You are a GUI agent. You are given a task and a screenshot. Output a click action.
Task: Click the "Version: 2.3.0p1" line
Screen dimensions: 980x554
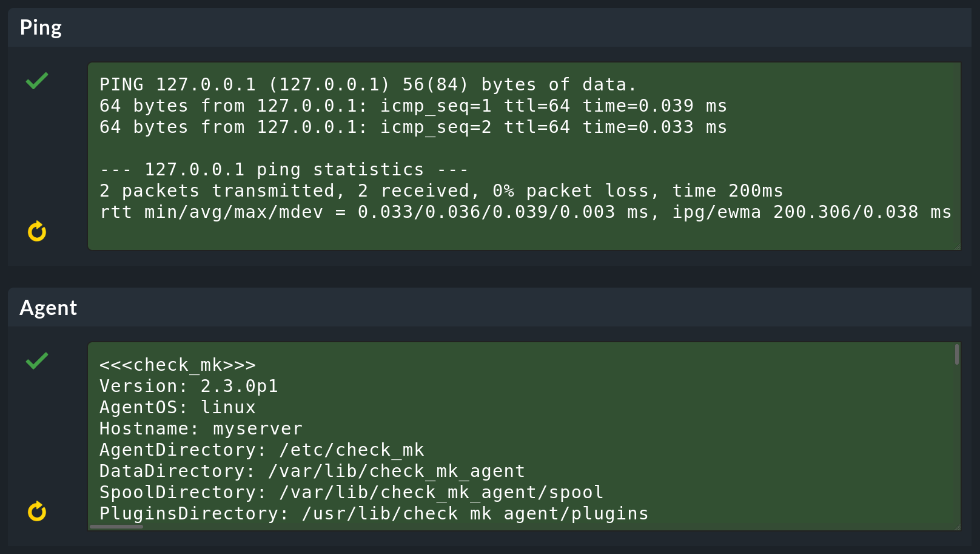click(189, 386)
